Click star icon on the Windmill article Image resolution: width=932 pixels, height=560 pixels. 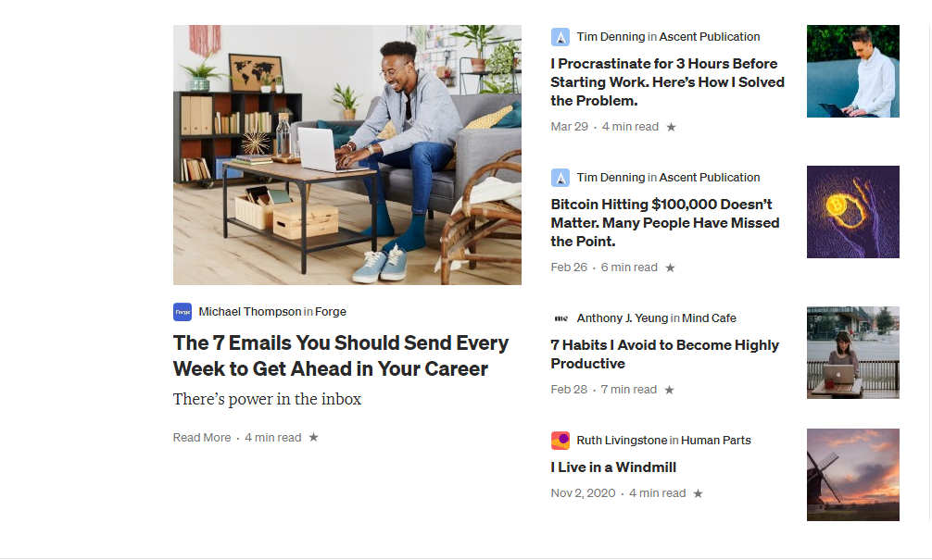point(698,493)
